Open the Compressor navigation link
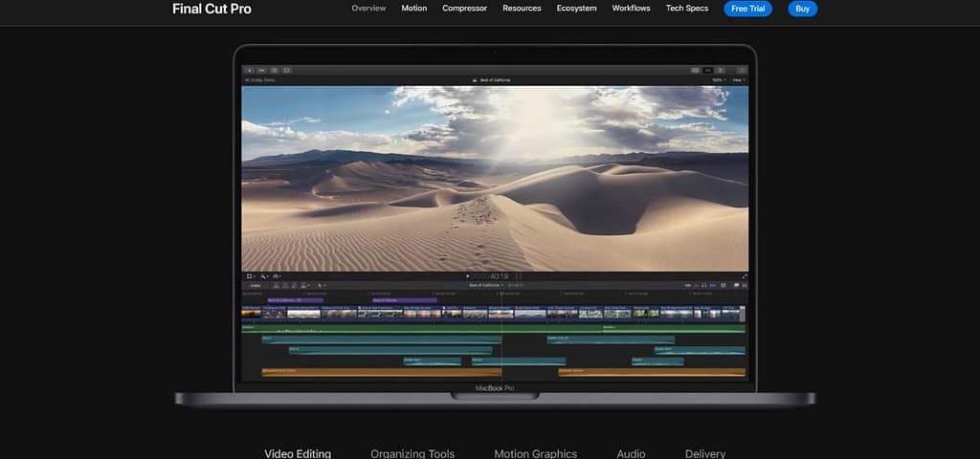 coord(464,9)
